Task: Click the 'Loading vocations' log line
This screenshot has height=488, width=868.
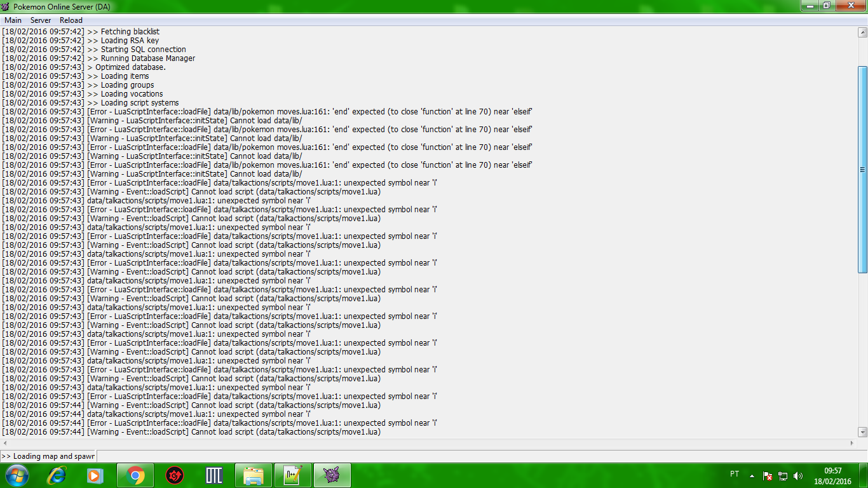Action: (x=83, y=94)
